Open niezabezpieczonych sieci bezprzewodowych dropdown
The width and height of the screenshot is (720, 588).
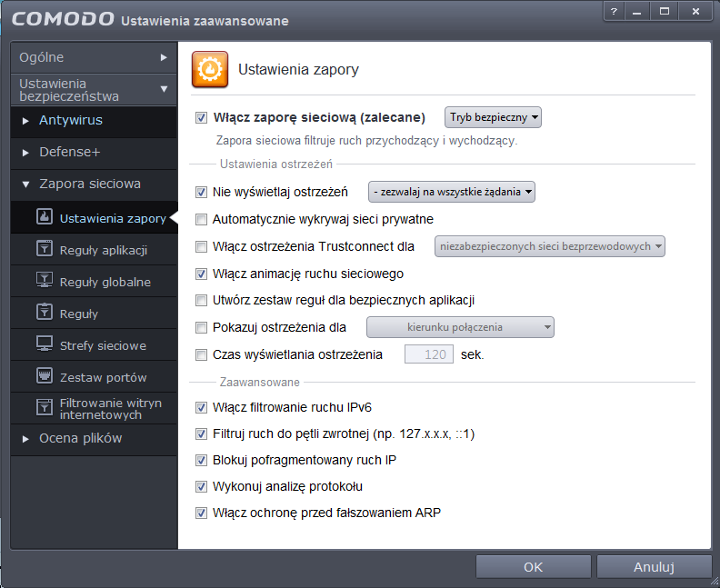coord(550,246)
